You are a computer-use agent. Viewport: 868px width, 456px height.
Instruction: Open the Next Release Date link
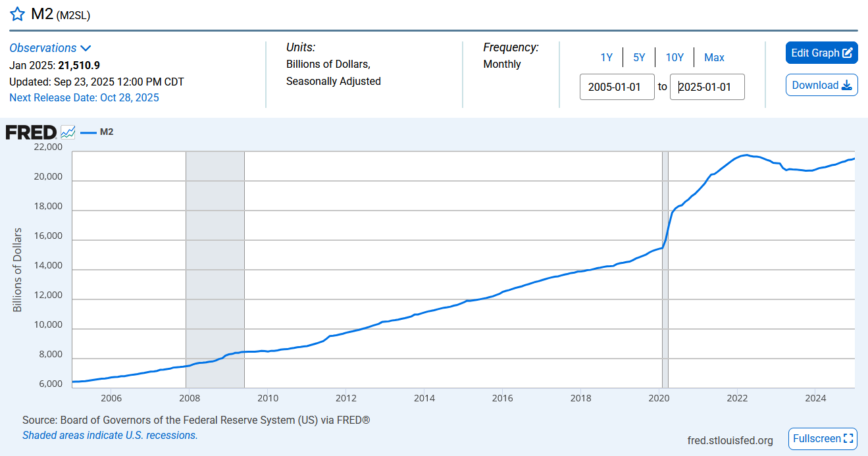coord(84,97)
